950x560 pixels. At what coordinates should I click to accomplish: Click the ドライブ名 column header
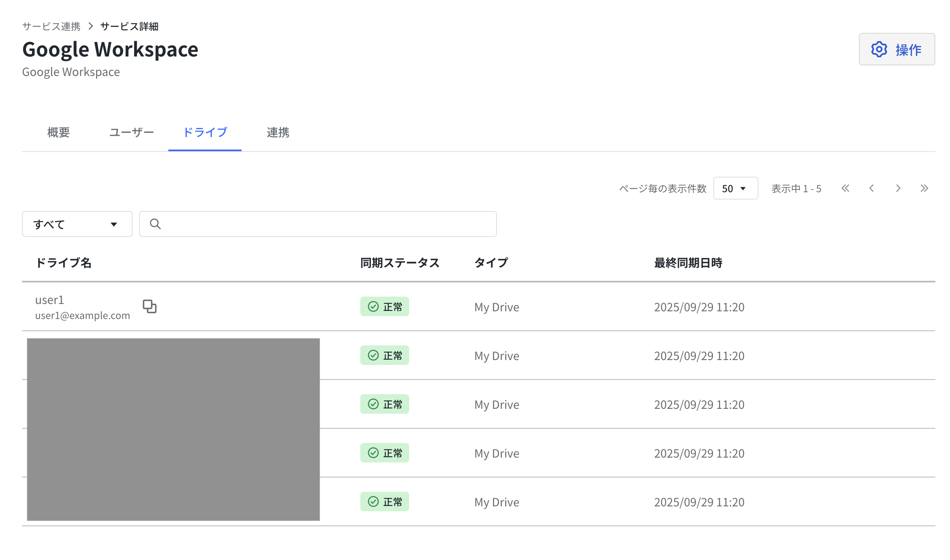click(63, 263)
